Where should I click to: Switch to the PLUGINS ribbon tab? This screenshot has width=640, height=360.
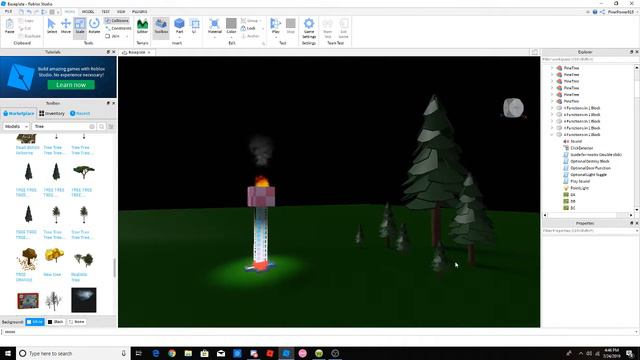click(x=140, y=12)
